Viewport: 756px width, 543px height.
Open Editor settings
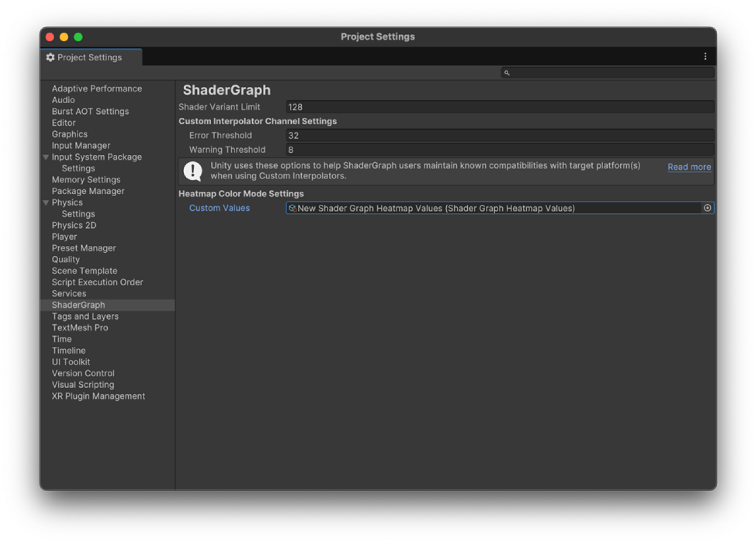64,123
